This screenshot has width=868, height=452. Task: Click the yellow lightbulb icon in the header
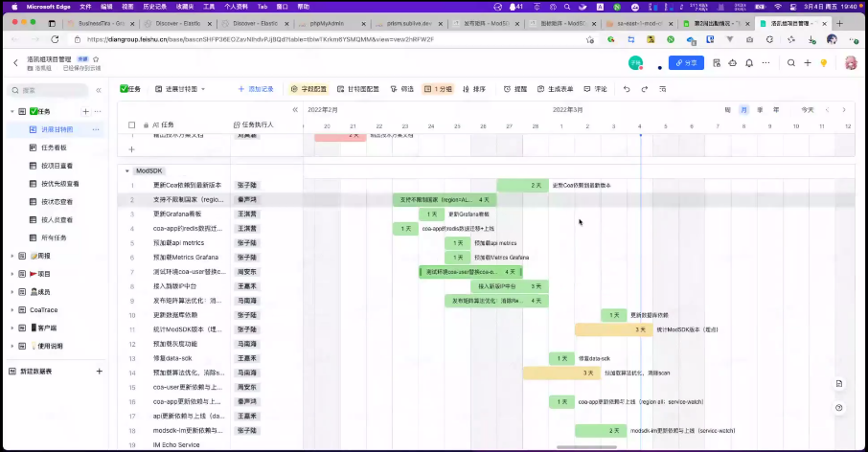point(822,62)
